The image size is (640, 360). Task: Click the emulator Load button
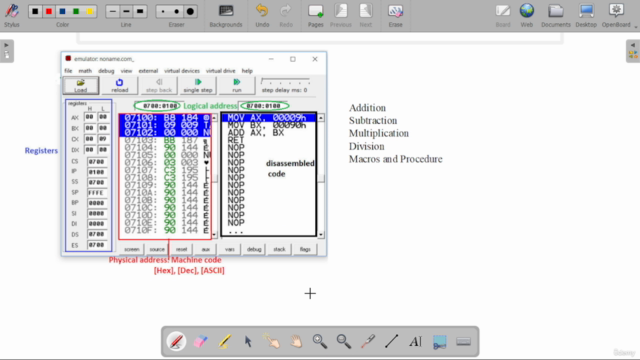(81, 85)
